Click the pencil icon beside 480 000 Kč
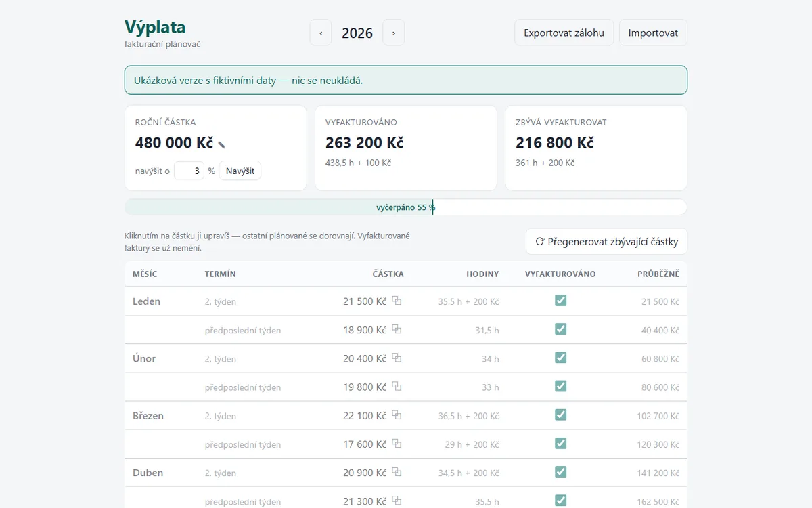 pyautogui.click(x=222, y=144)
